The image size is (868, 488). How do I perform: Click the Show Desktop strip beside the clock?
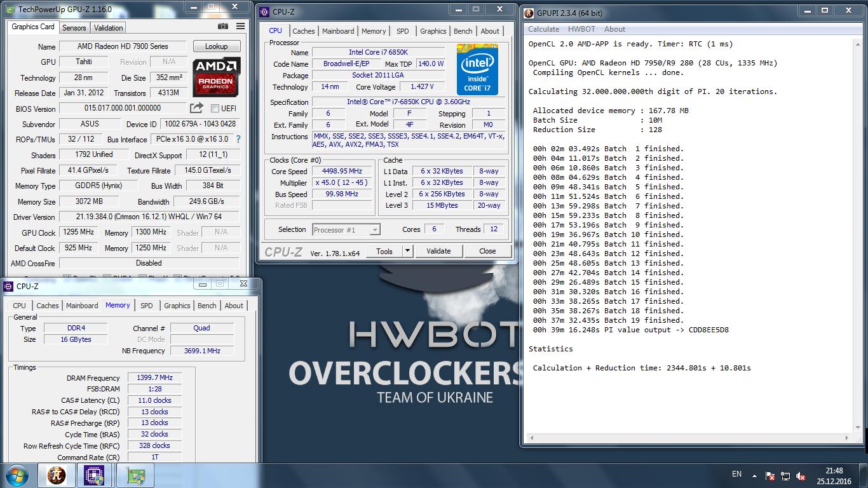coord(864,475)
